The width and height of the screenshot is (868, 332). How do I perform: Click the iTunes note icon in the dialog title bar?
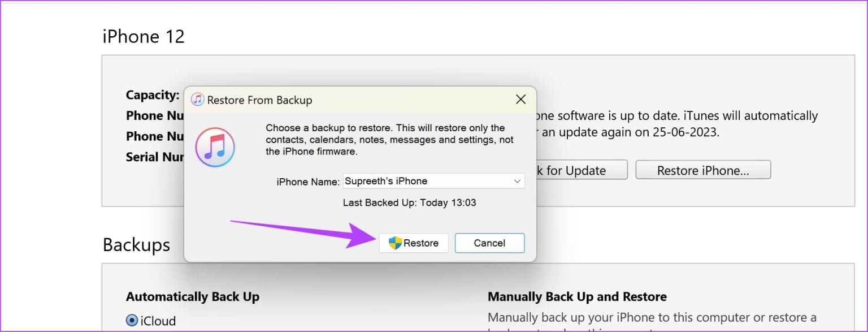(197, 100)
